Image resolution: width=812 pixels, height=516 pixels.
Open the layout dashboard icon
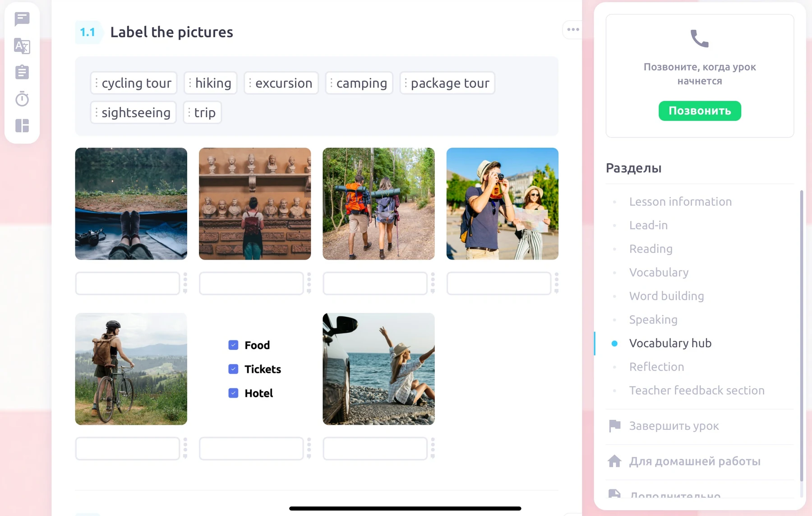pyautogui.click(x=22, y=126)
